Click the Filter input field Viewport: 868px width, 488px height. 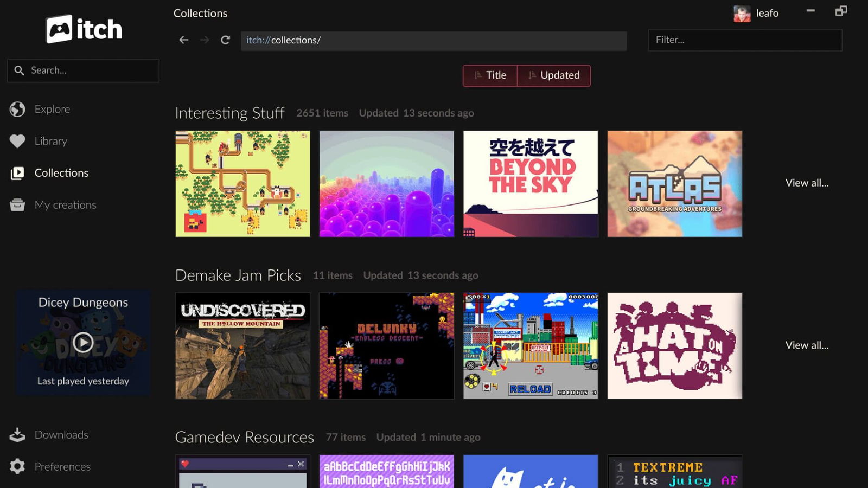click(x=745, y=40)
